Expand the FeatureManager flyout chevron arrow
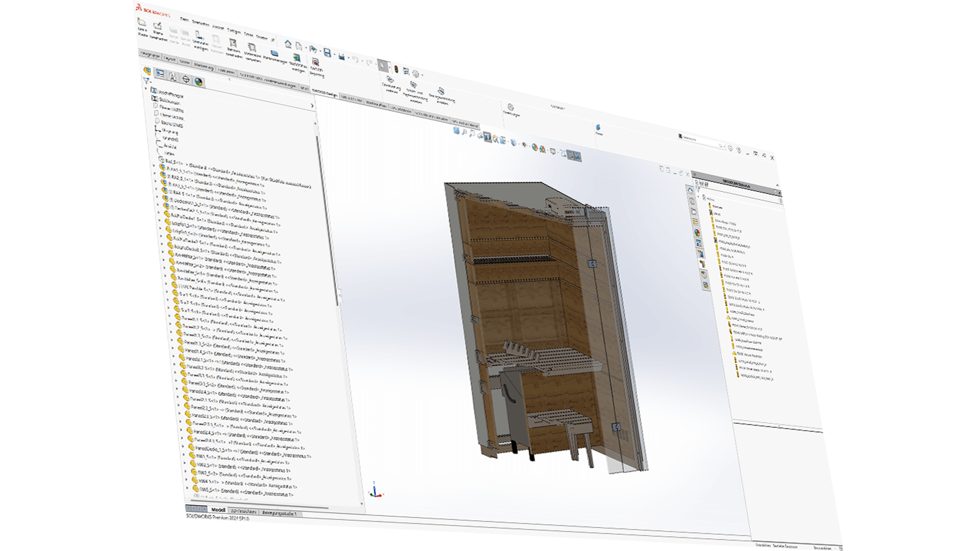The height and width of the screenshot is (551, 980). (312, 106)
